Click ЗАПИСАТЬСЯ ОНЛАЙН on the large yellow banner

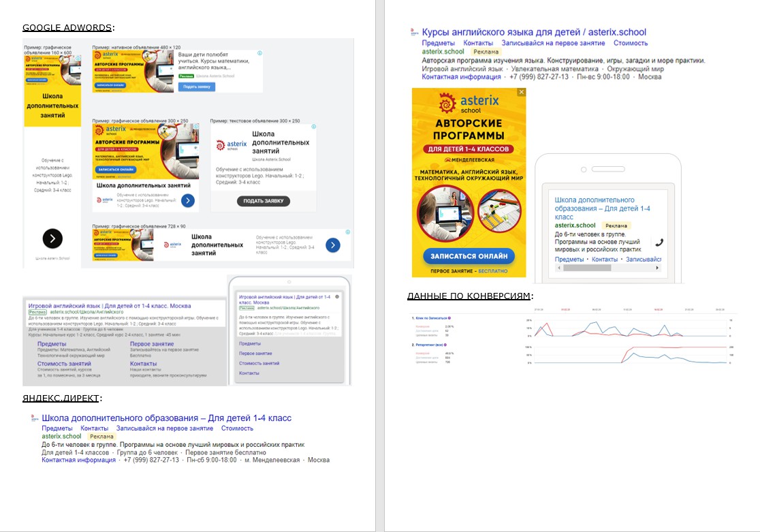[469, 256]
